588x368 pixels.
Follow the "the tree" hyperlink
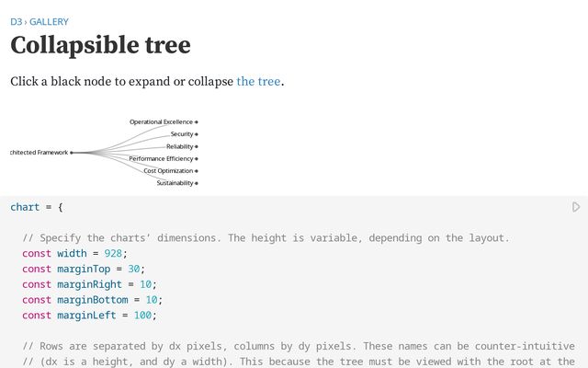coord(258,81)
